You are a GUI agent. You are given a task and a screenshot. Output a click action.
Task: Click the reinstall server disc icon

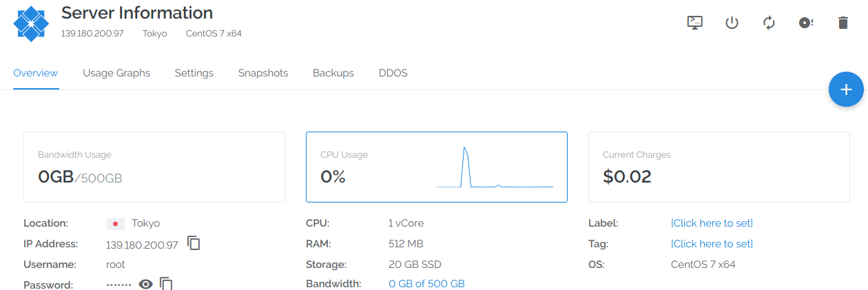point(806,23)
